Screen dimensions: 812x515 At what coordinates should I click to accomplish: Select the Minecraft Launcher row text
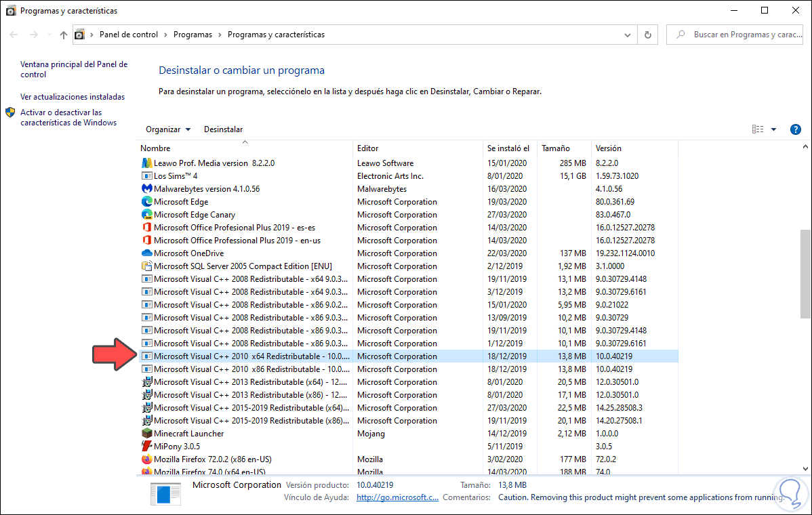[x=188, y=434]
